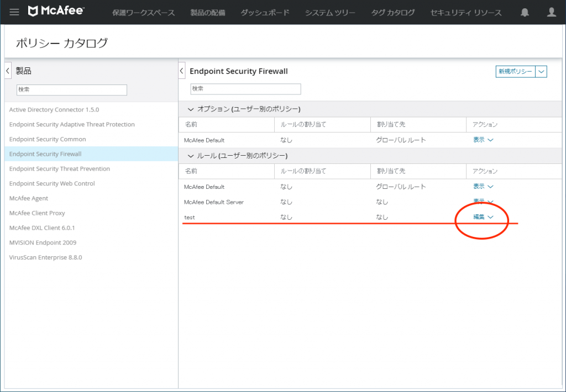The width and height of the screenshot is (566, 392).
Task: Click グローバル ルート in the オプション row
Action: coord(401,140)
